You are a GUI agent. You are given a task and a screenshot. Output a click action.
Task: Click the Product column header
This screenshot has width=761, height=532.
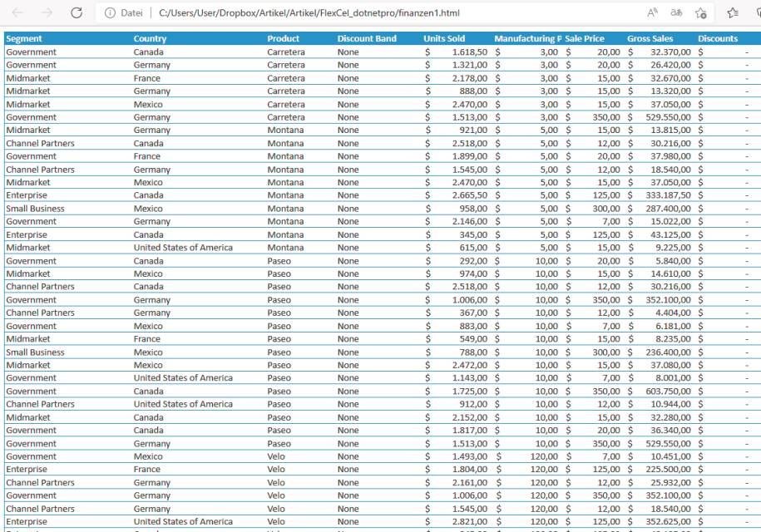[283, 39]
